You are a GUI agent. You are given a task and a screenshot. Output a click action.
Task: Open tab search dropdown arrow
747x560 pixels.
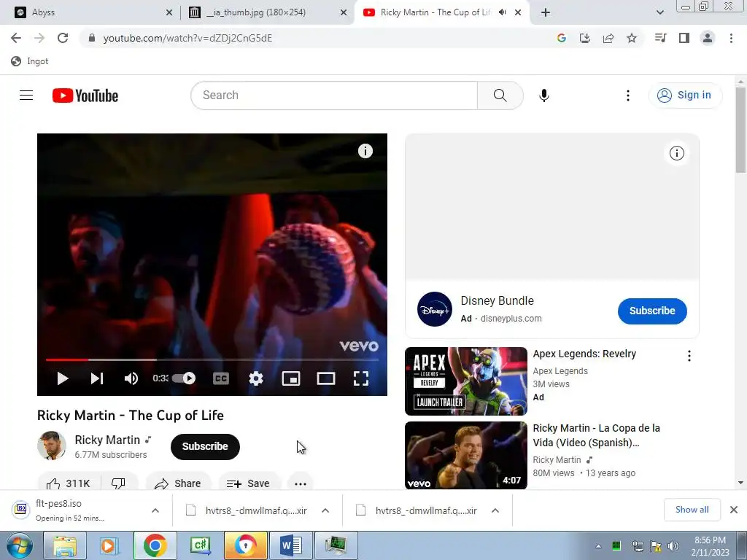(659, 12)
